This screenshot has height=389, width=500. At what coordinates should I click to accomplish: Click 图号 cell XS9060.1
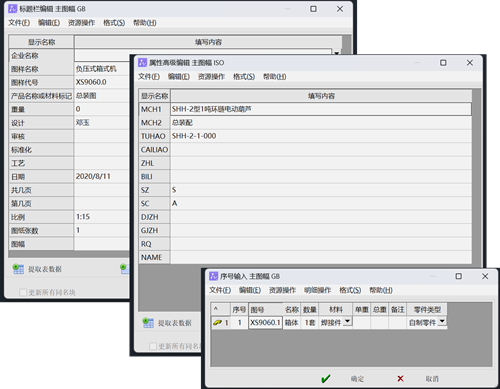click(265, 323)
